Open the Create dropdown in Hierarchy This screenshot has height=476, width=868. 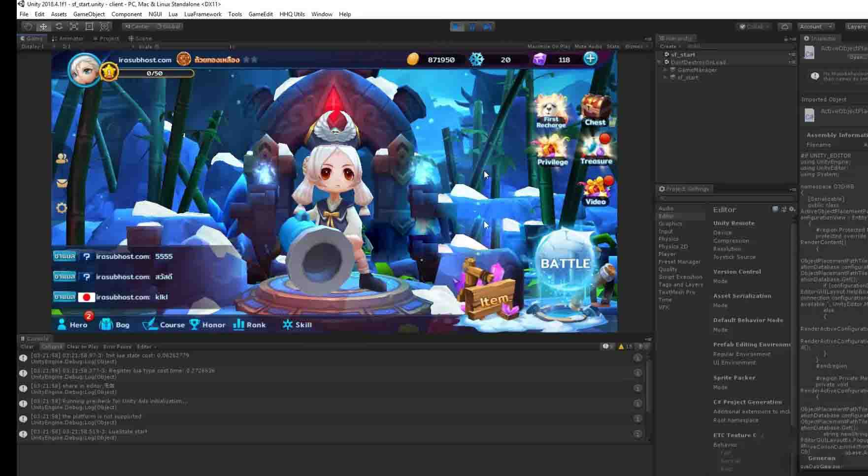tap(670, 46)
